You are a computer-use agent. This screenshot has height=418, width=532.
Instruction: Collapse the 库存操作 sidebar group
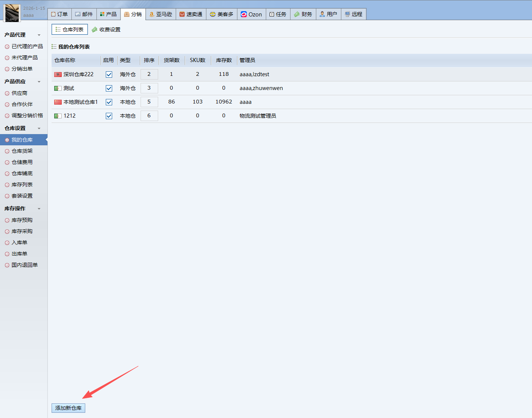click(x=39, y=209)
